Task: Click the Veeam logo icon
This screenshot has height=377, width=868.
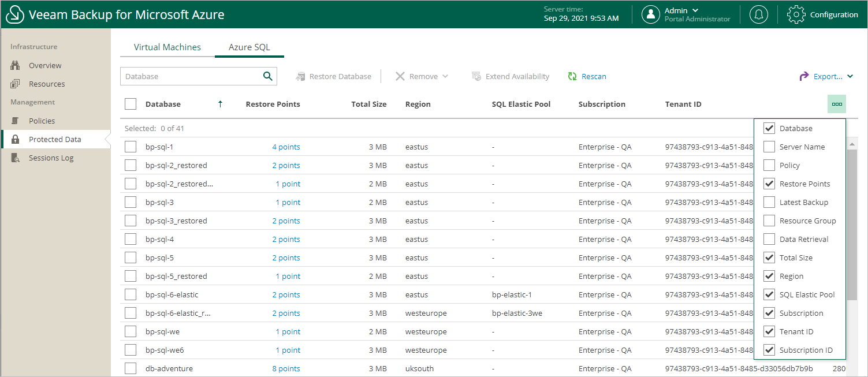Action: click(x=14, y=14)
